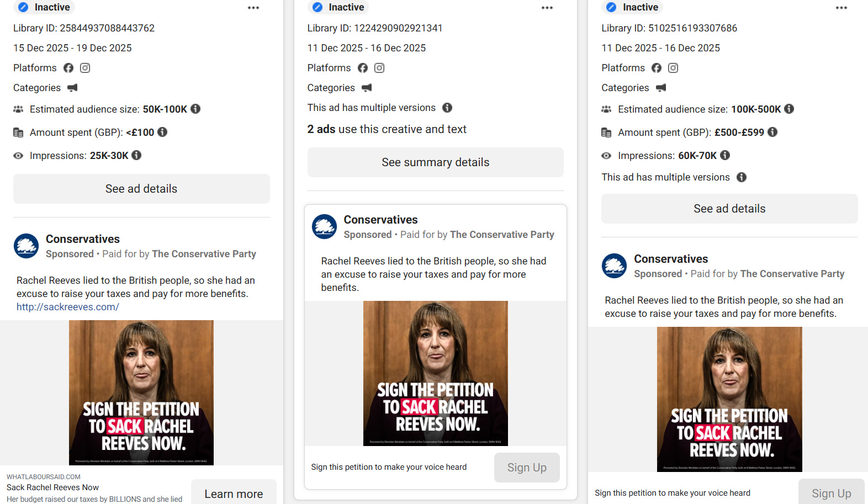Click date range 15 Dec 2025 - 19 Dec 2025
The image size is (868, 504).
tap(72, 48)
